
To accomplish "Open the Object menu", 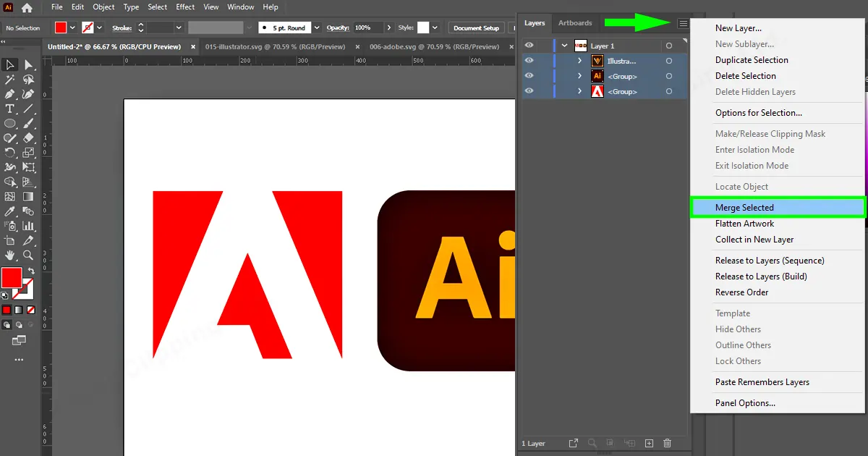I will tap(103, 7).
